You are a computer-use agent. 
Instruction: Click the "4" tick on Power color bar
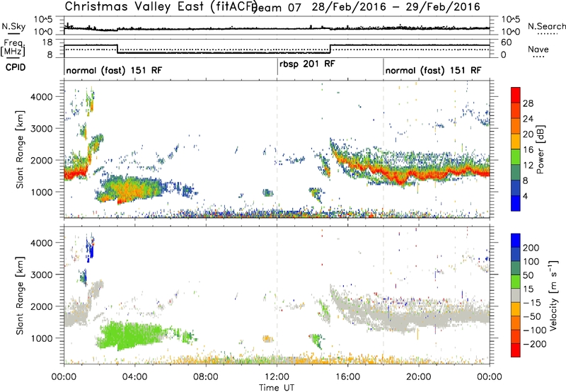(x=525, y=196)
